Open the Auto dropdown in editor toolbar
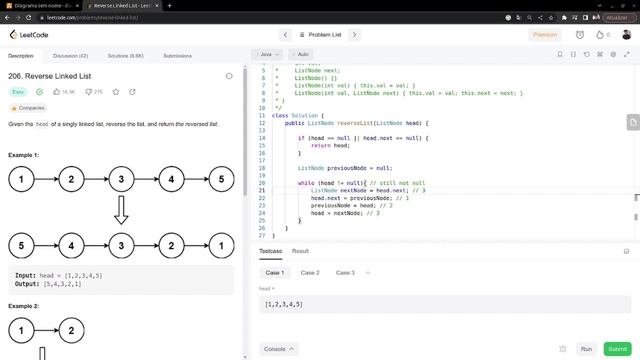 click(x=301, y=54)
